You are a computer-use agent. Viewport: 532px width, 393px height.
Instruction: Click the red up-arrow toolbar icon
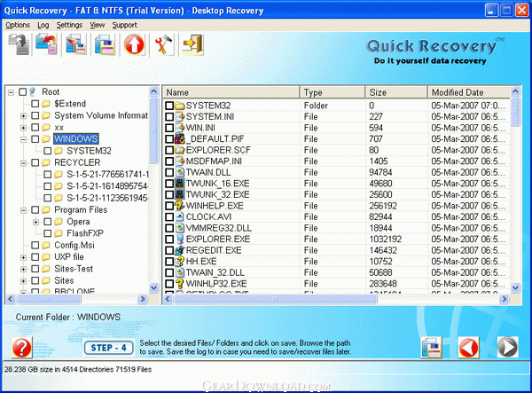pos(134,44)
